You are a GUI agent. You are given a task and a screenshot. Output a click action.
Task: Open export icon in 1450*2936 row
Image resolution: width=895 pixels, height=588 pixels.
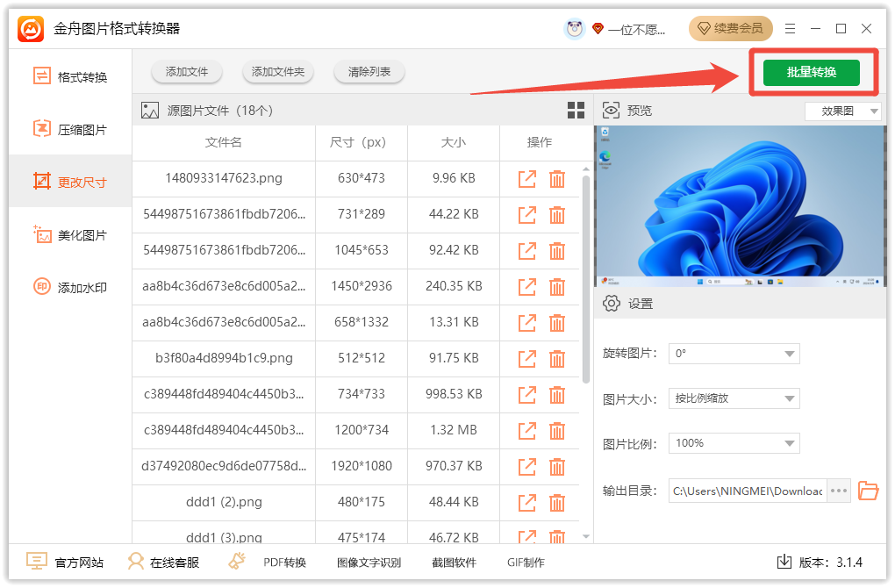(526, 287)
